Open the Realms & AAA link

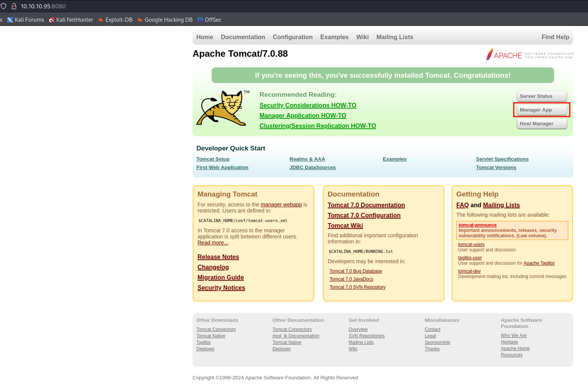(x=307, y=159)
